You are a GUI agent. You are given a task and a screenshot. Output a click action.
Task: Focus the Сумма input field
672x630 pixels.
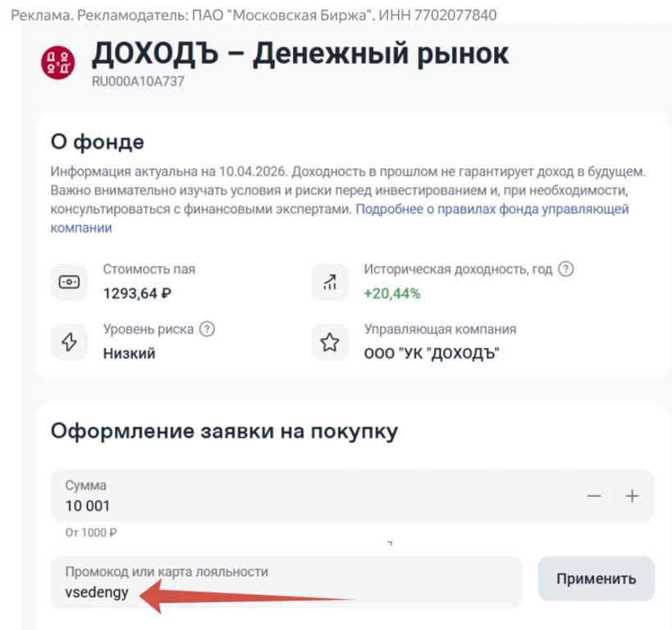point(312,505)
